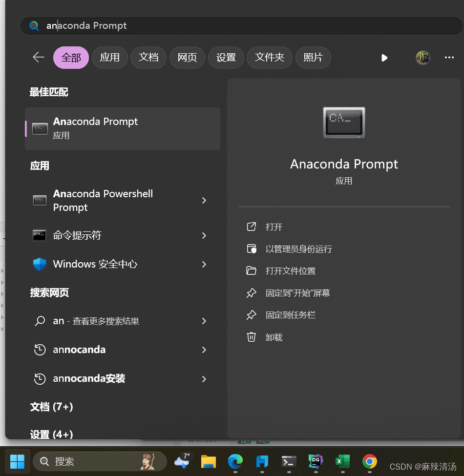Open DataGrip from taskbar
The width and height of the screenshot is (464, 476).
[x=316, y=461]
